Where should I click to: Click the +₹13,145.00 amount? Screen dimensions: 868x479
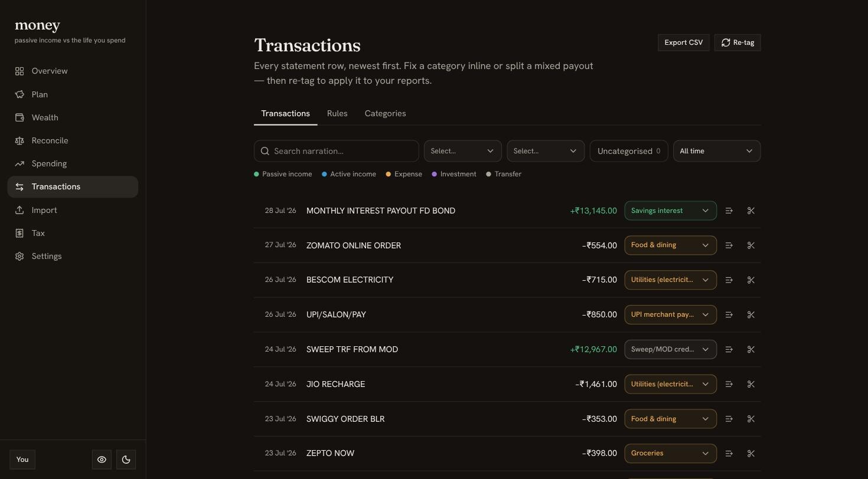pyautogui.click(x=593, y=211)
